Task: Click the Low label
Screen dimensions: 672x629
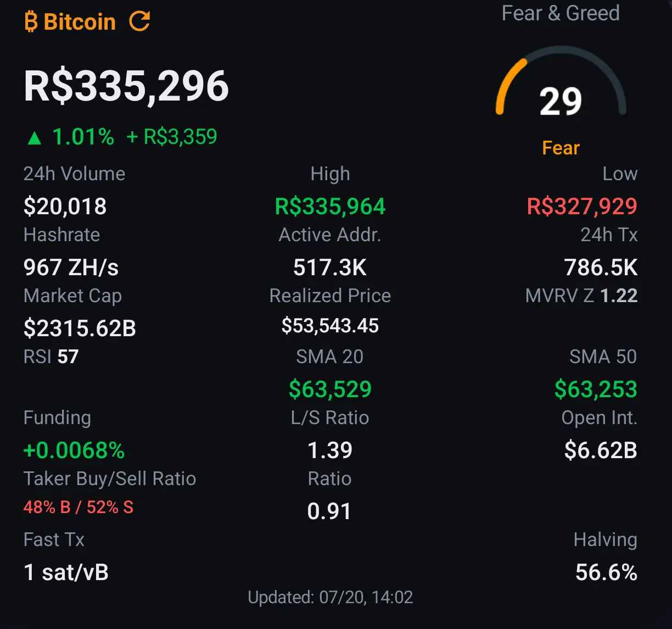Action: (620, 174)
